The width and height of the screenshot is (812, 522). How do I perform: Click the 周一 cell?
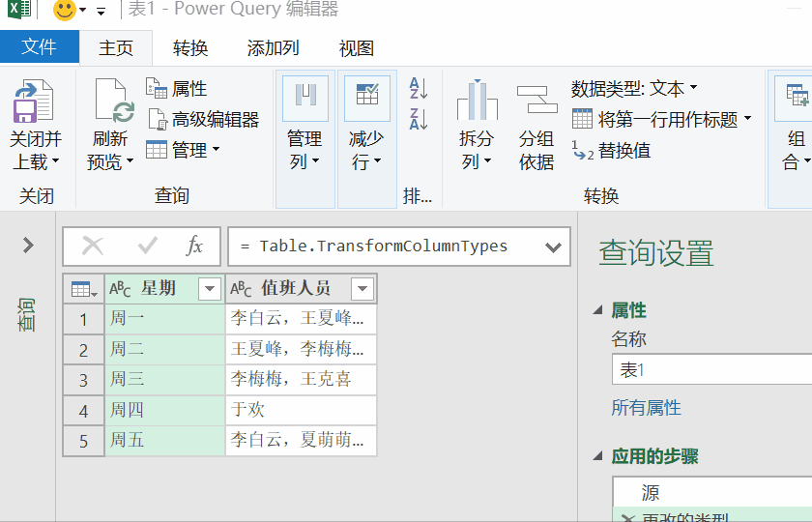tap(164, 318)
